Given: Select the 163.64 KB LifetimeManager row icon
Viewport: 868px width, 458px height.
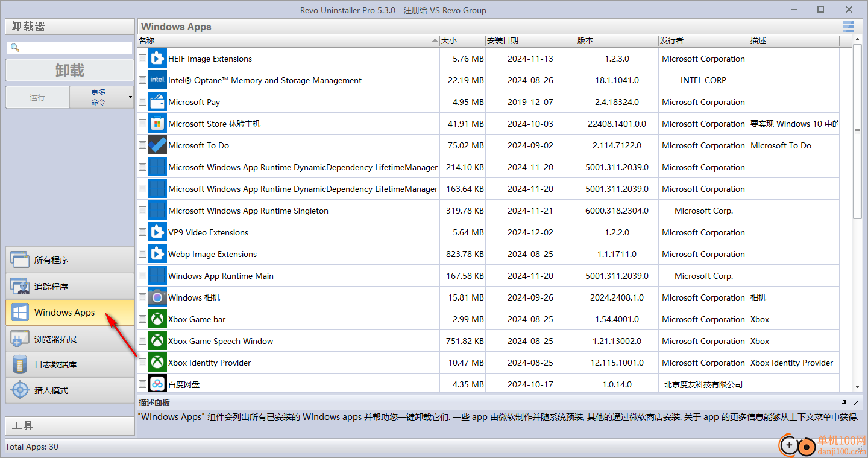Looking at the screenshot, I should [x=157, y=189].
